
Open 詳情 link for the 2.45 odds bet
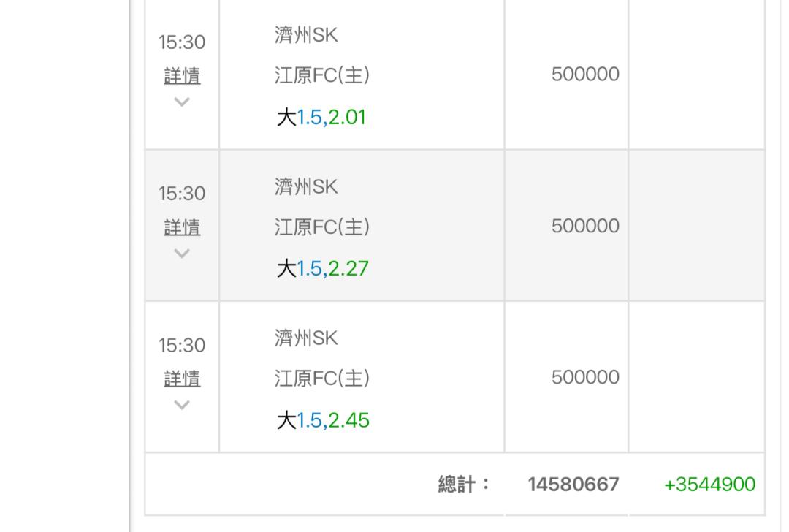point(182,379)
